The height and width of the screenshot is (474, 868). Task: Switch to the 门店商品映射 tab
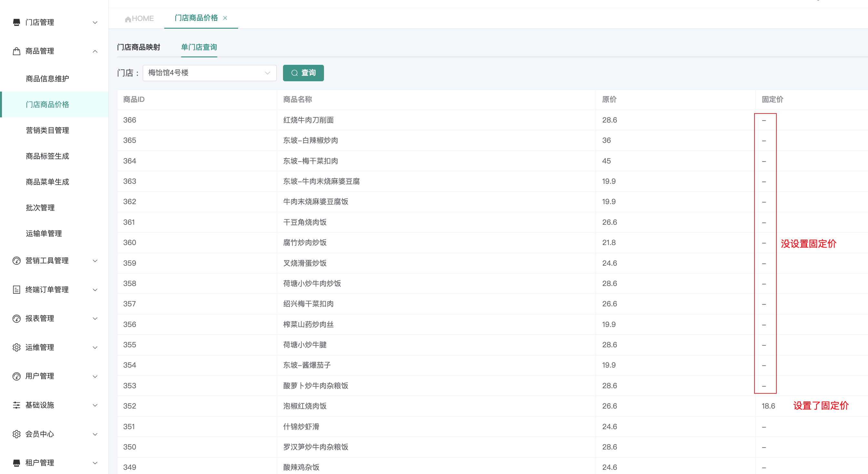click(x=138, y=47)
